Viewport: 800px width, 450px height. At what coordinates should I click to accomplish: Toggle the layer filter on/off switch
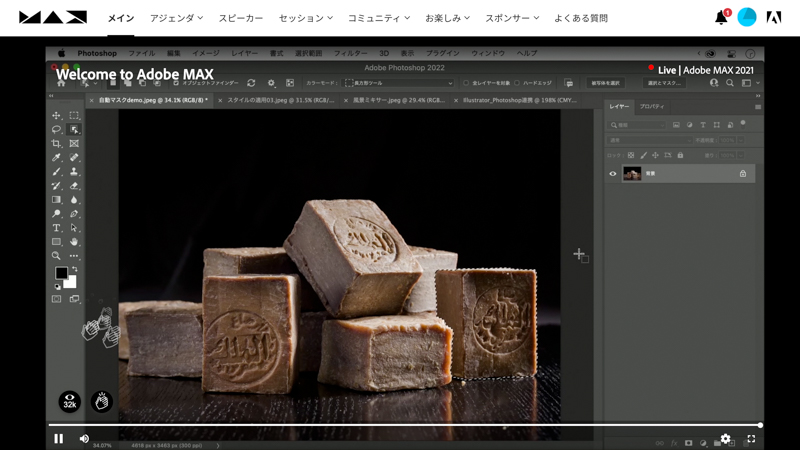pyautogui.click(x=743, y=123)
